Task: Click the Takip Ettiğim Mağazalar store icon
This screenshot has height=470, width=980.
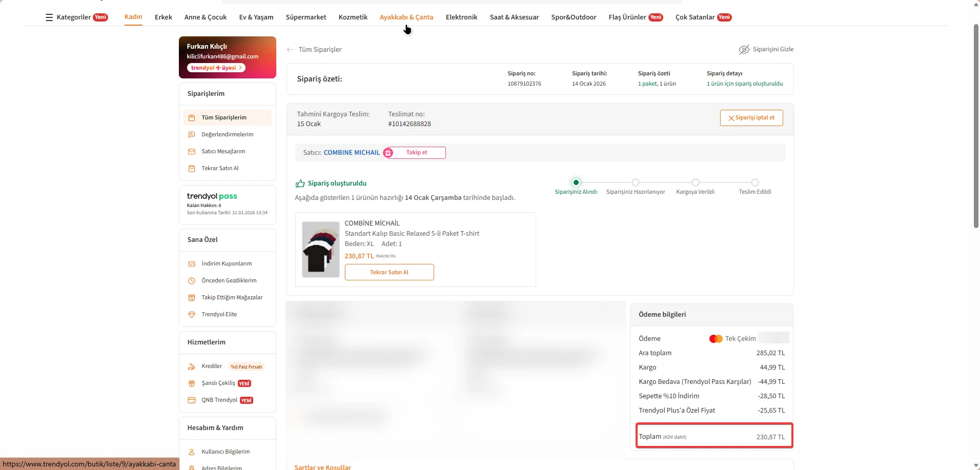Action: (x=192, y=298)
